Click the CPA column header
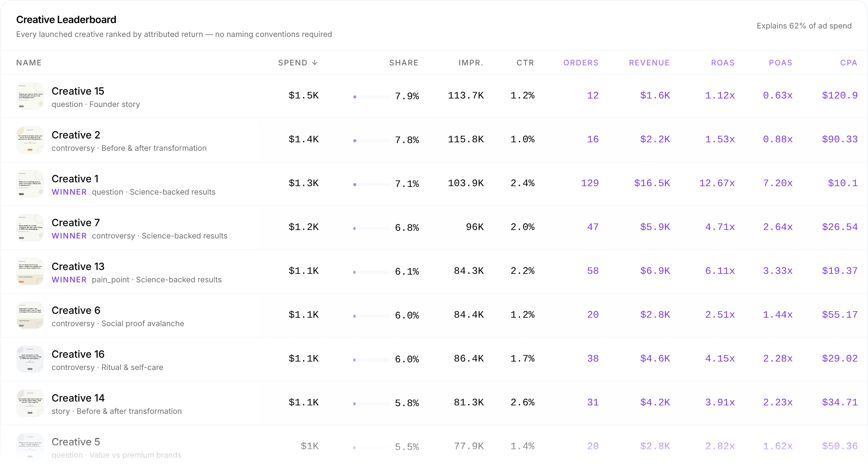The height and width of the screenshot is (470, 868). point(849,63)
